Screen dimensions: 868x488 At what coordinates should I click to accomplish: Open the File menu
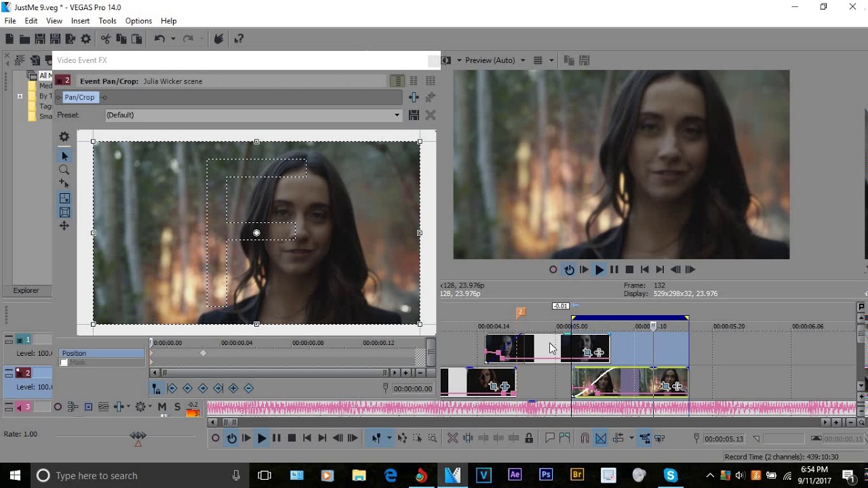(x=10, y=21)
